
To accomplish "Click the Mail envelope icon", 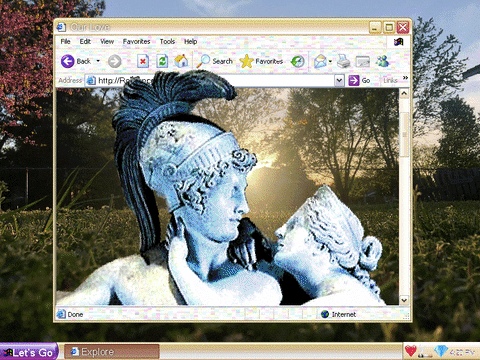I will [320, 61].
